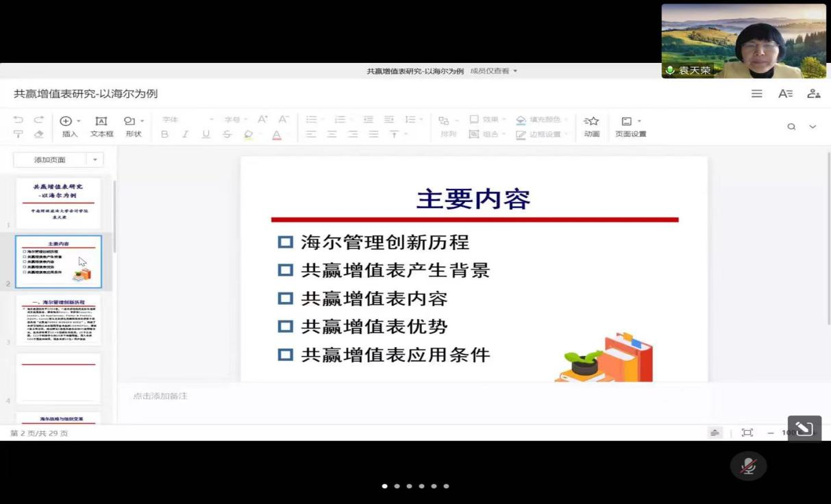
Task: Open the 页面设置 page setup menu
Action: tap(630, 126)
